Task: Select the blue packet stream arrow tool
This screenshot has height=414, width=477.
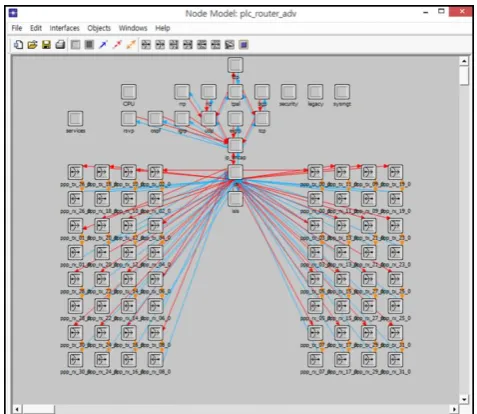Action: click(103, 45)
